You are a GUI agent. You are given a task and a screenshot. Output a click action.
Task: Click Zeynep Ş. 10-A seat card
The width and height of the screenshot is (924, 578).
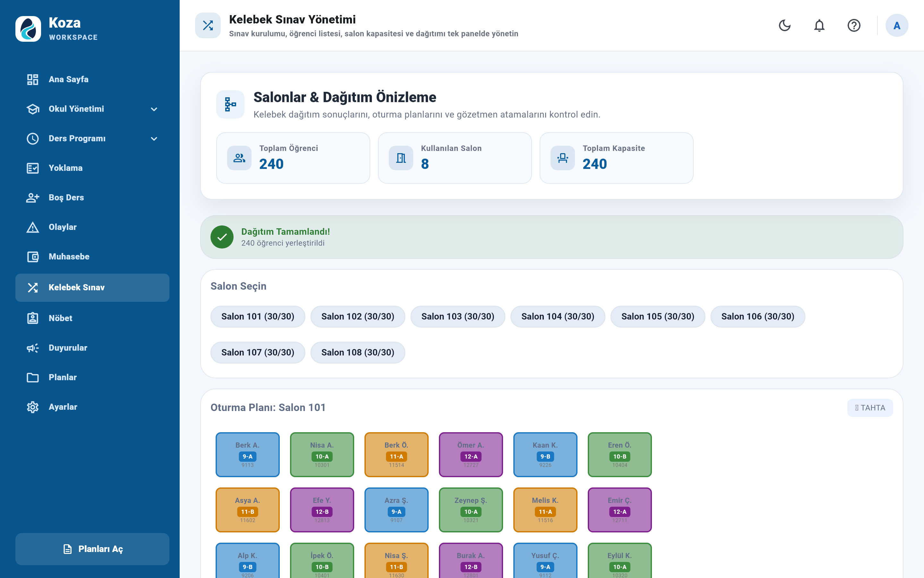click(x=471, y=510)
